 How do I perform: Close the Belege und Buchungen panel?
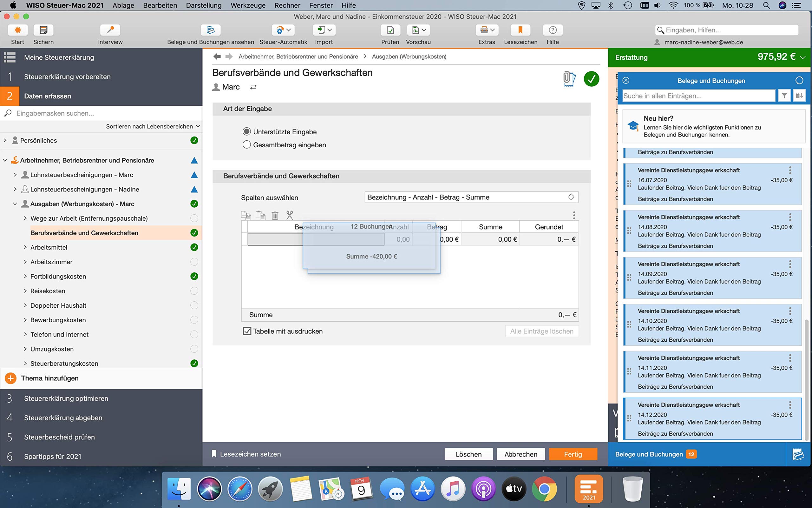[x=626, y=80]
